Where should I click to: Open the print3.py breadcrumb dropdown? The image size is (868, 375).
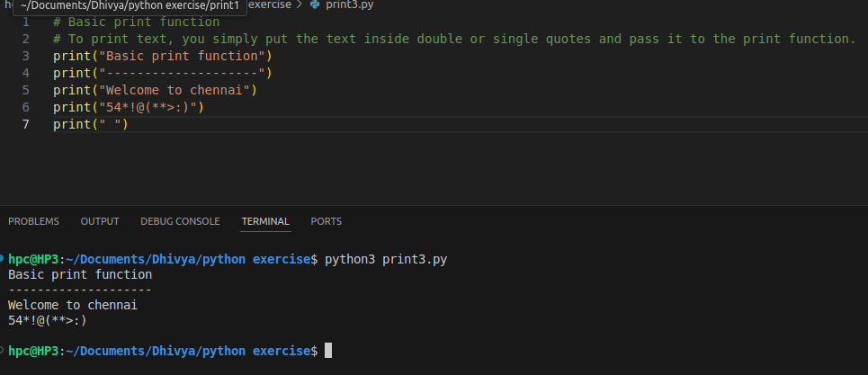349,5
